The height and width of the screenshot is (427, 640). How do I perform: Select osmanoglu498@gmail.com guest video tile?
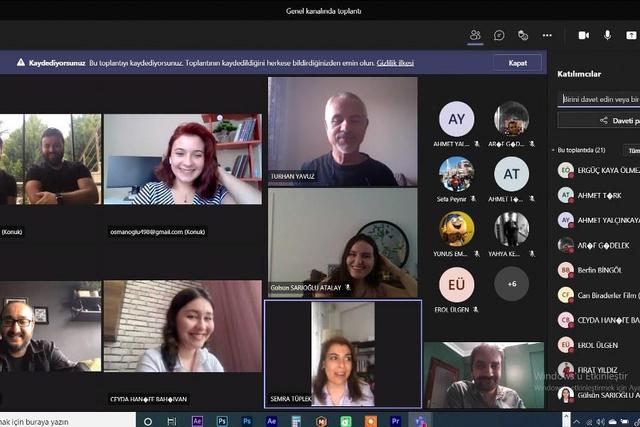[x=182, y=159]
